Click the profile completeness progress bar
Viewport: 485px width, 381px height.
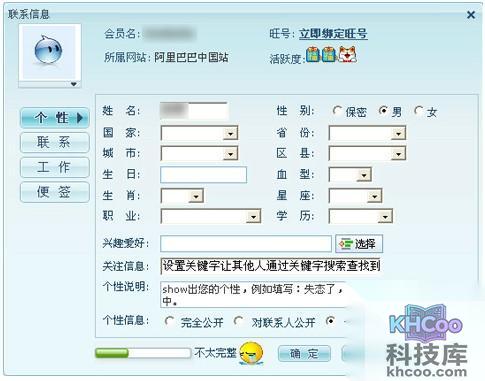143,353
